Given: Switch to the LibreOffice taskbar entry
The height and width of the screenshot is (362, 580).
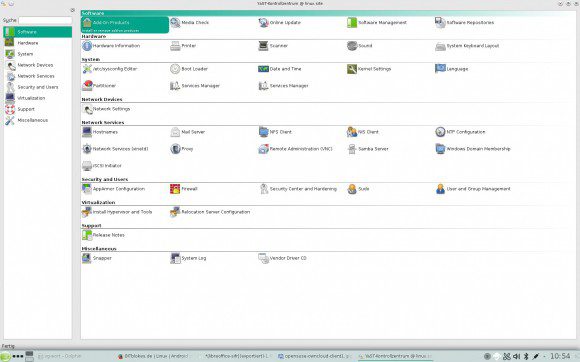Looking at the screenshot, I should tap(236, 356).
